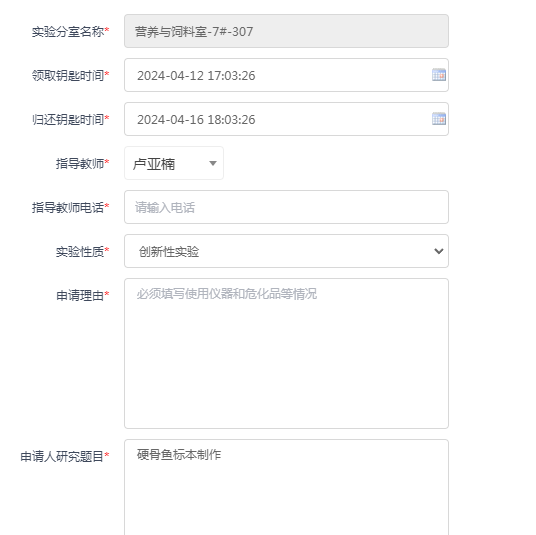Image resolution: width=536 pixels, height=535 pixels.
Task: Focus the text area containing 硬骨鱼标本制作
Action: pos(286,487)
